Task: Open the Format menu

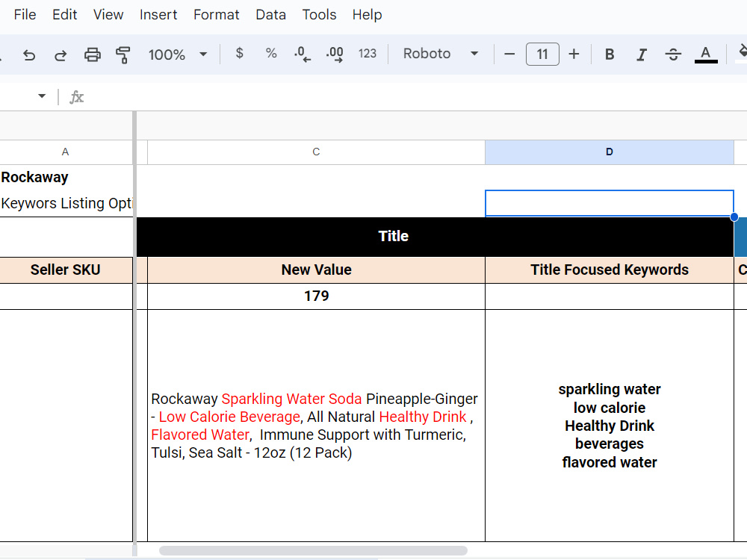Action: 217,15
